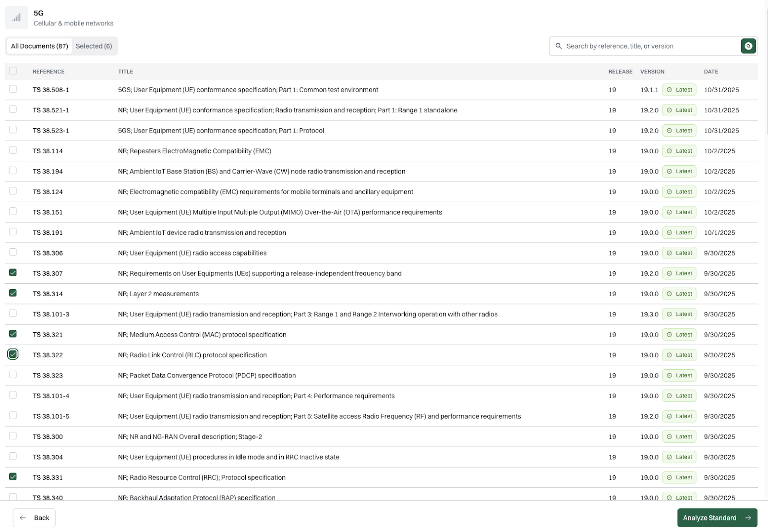Click the Latest badge for TS 38.322
Viewport: 768px width, 532px height.
coord(679,355)
